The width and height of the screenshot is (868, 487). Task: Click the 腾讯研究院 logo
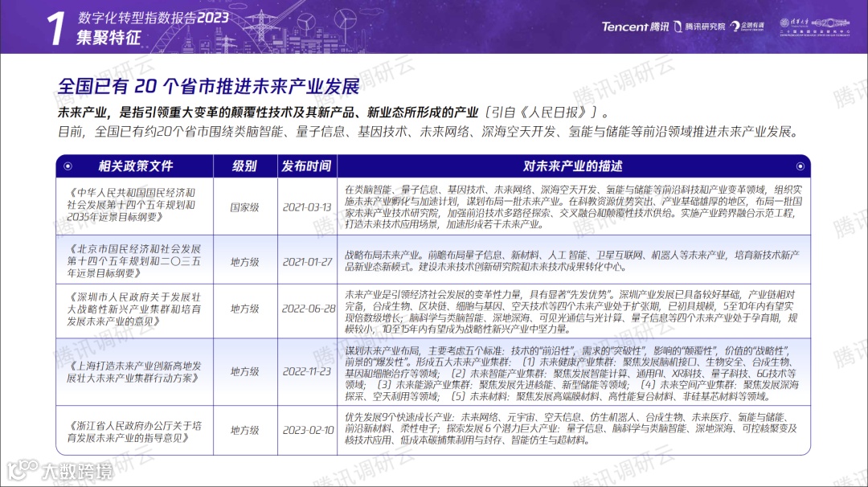700,27
